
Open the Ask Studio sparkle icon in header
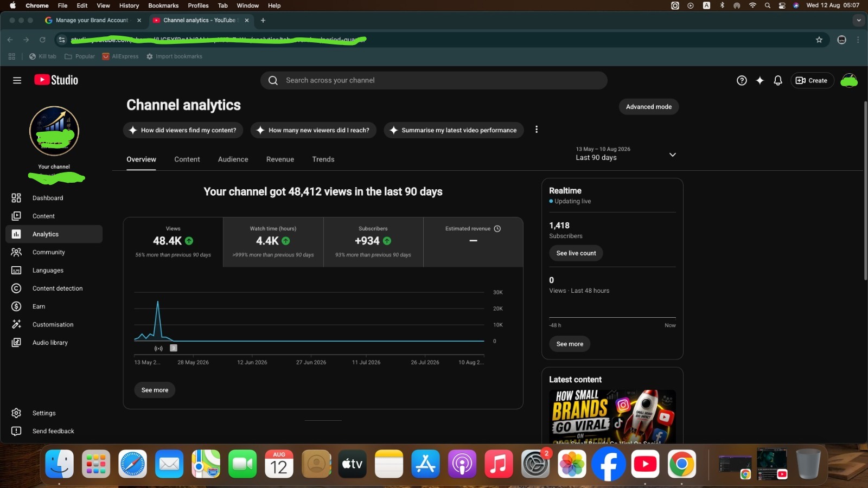pyautogui.click(x=760, y=80)
